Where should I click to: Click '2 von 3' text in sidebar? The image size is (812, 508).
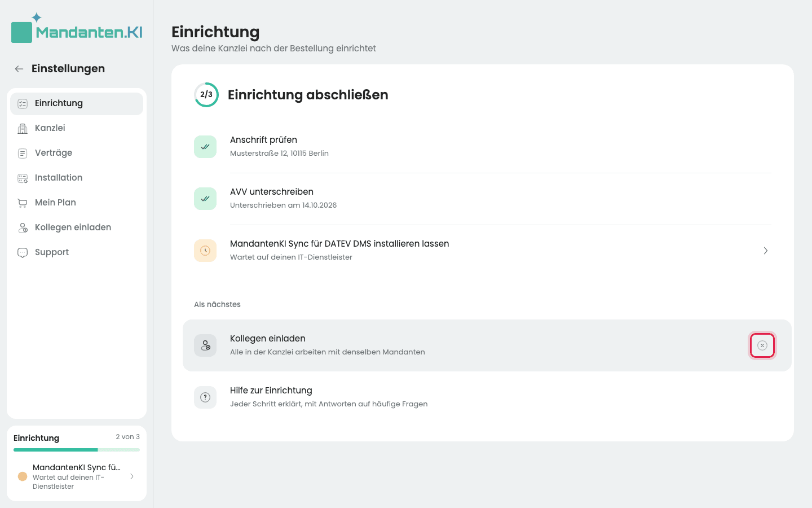[x=128, y=437]
